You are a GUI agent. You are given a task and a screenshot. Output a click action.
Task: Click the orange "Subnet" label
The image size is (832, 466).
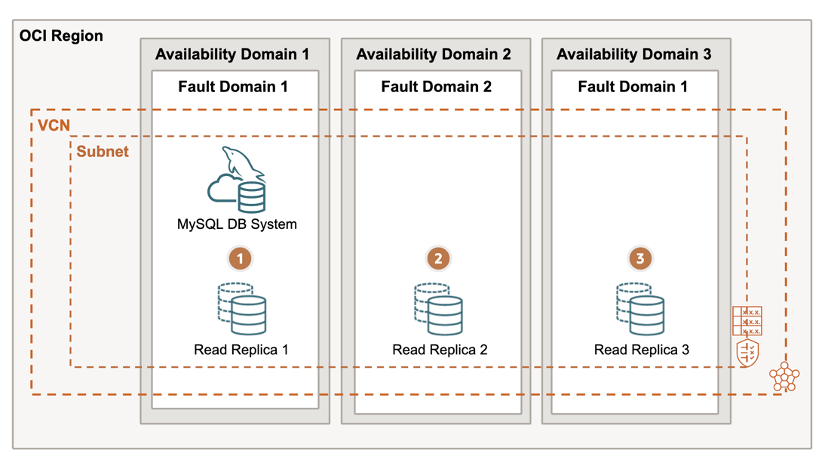[102, 151]
